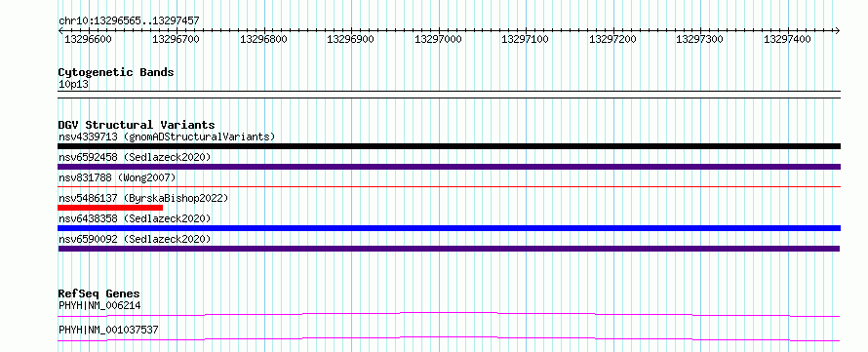Click ruler position 13296700
The height and width of the screenshot is (352, 868).
pos(176,39)
